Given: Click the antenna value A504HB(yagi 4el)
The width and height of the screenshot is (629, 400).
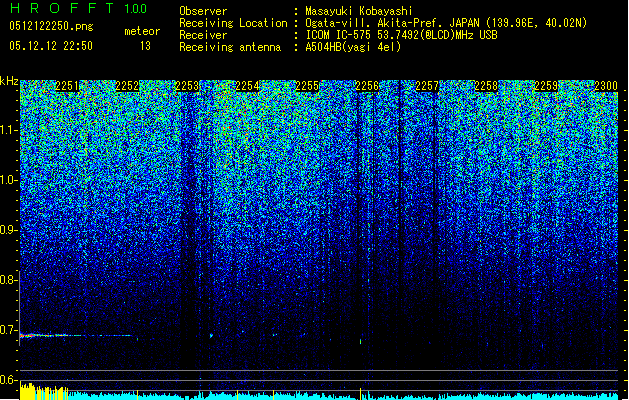Looking at the screenshot, I should coord(353,47).
